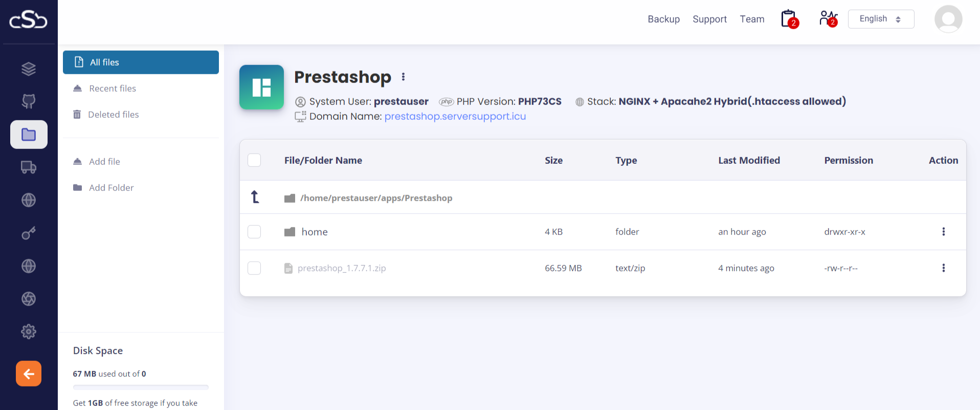Screen dimensions: 980x410
Task: Open the GitHub icon in sidebar
Action: click(x=29, y=101)
